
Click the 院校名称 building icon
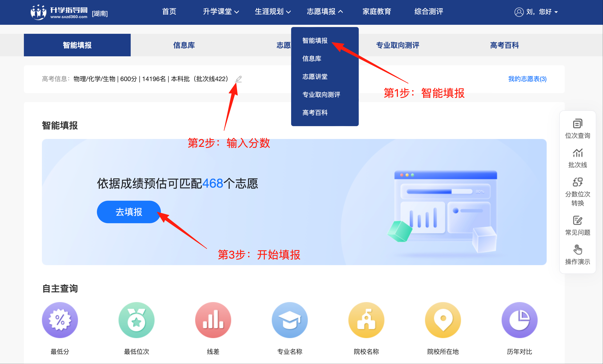tap(366, 320)
